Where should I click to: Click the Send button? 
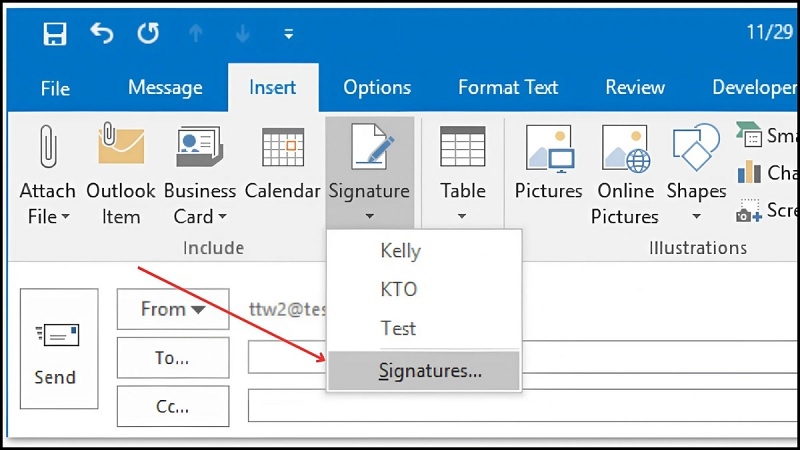59,348
